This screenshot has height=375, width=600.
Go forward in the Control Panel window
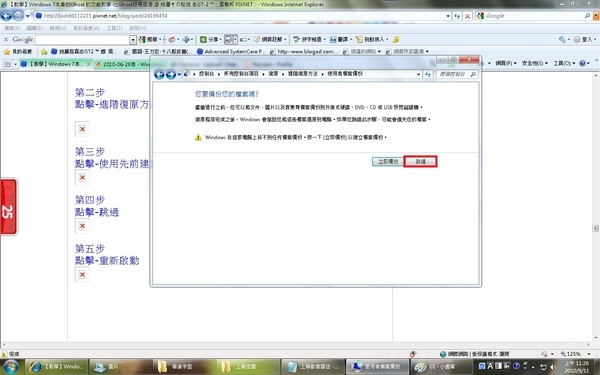[x=171, y=74]
